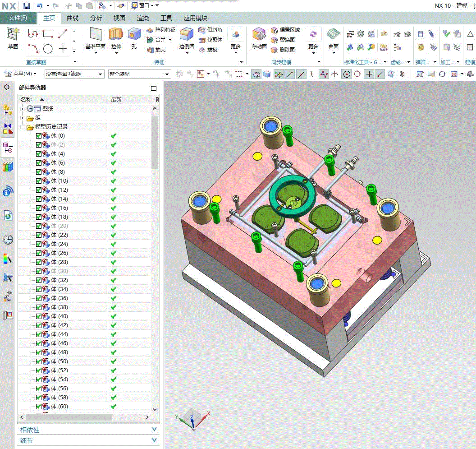476x449 pixels.
Task: Click the Replace Face (替换面) tool
Action: point(283,40)
